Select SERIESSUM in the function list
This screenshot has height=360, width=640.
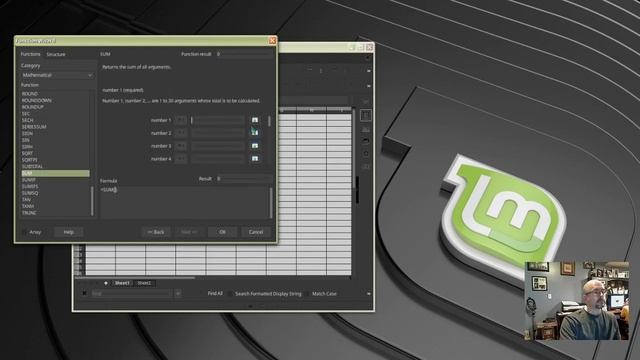point(34,127)
